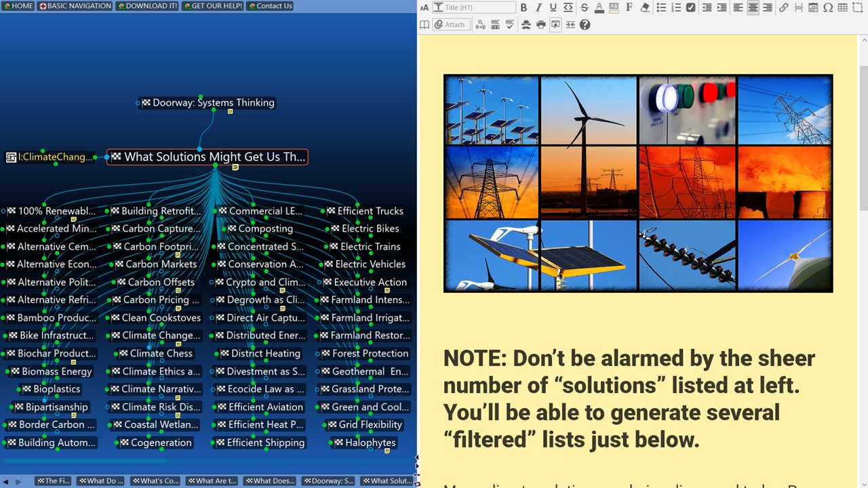
Task: Insert a special character (omega)
Action: pyautogui.click(x=828, y=8)
